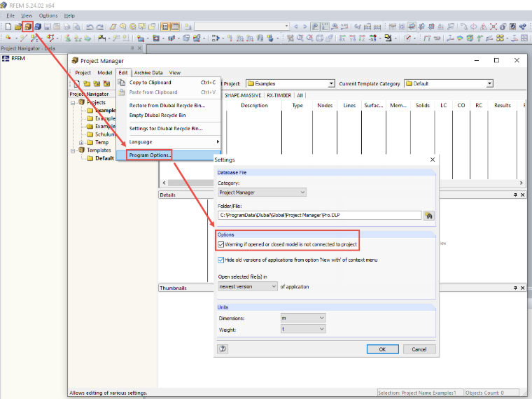Screen dimensions: 532x399
Task: Open the View menu in Project Manager
Action: (175, 73)
